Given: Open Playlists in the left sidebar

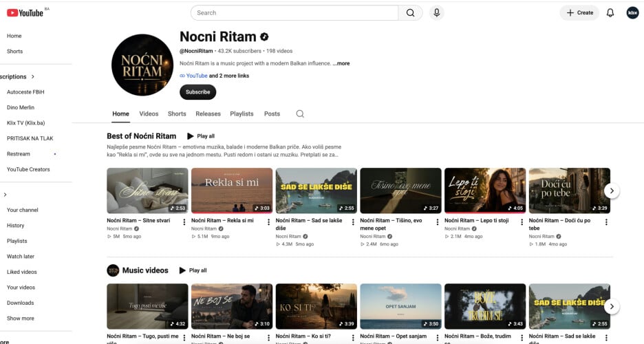Looking at the screenshot, I should (x=17, y=241).
